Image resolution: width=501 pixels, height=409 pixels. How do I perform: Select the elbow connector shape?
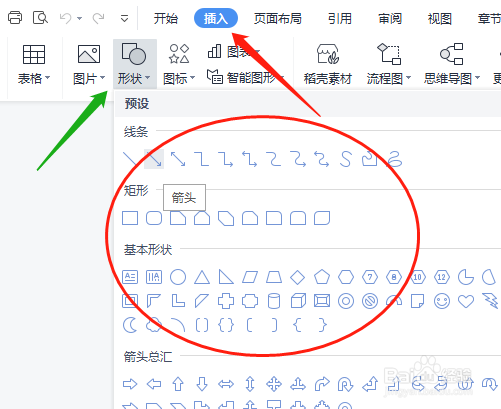(x=202, y=159)
